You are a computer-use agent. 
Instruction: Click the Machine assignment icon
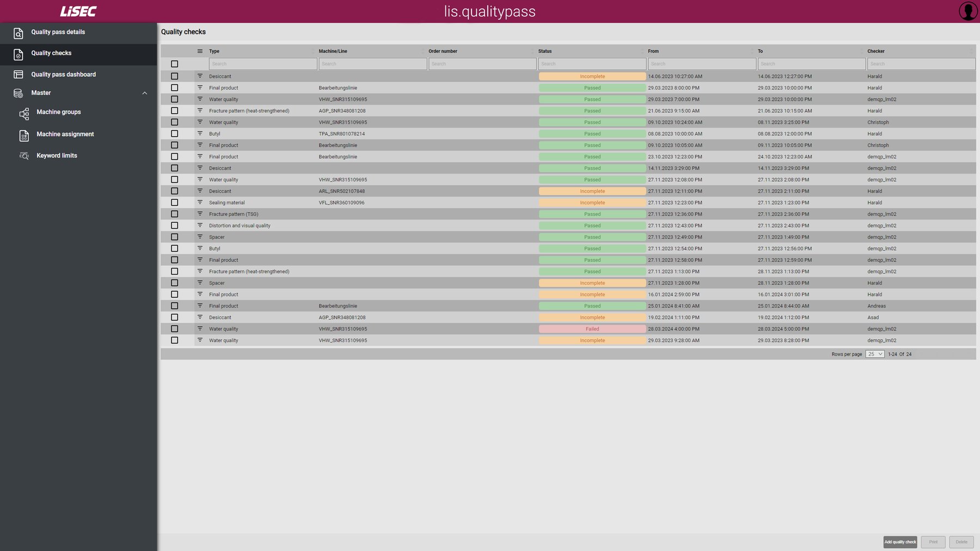[24, 135]
